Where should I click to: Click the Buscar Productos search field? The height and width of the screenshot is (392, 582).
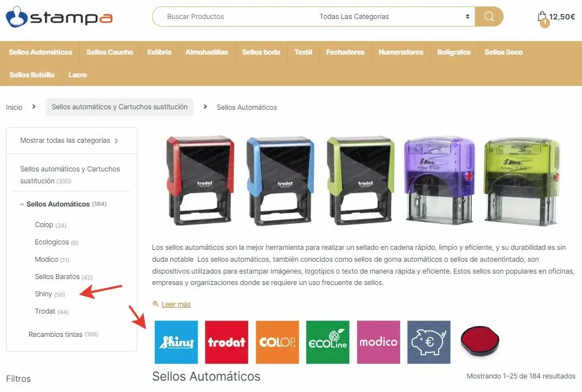(x=234, y=16)
